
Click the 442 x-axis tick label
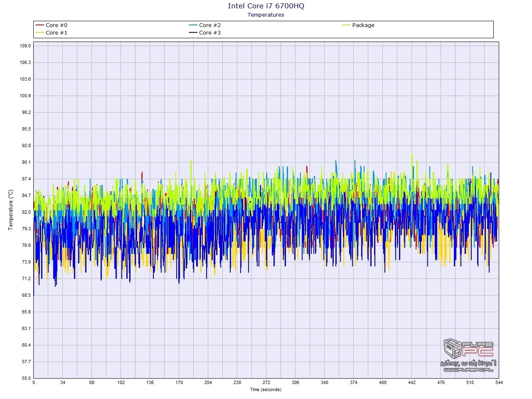[x=412, y=383]
